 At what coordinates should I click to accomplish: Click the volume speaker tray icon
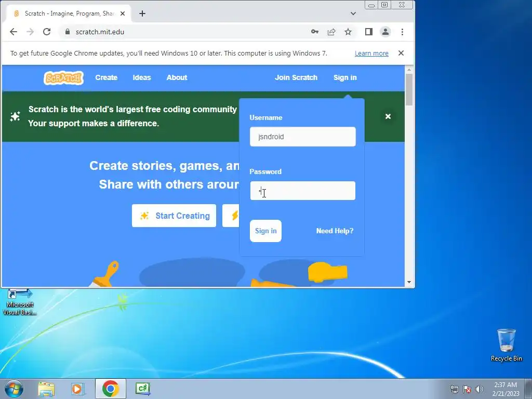pos(479,389)
